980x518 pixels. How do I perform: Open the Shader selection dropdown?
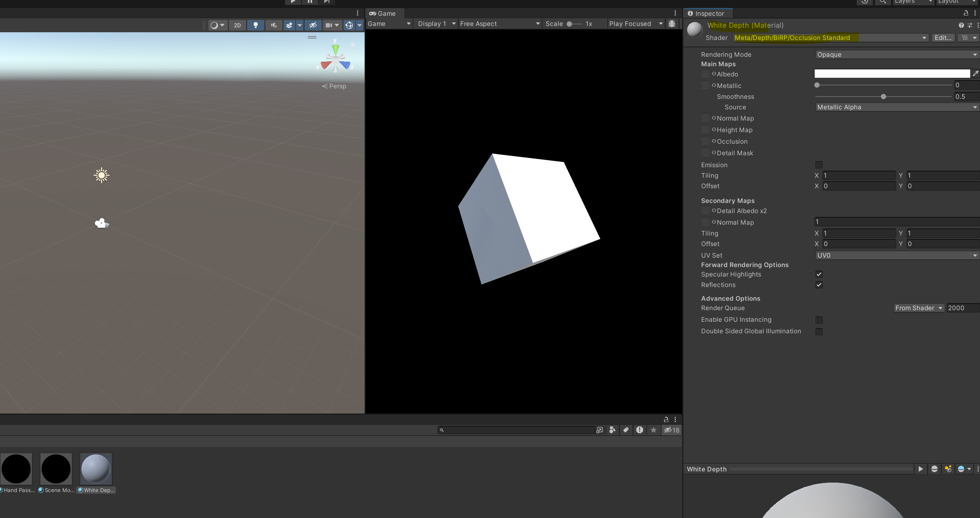[x=830, y=38]
